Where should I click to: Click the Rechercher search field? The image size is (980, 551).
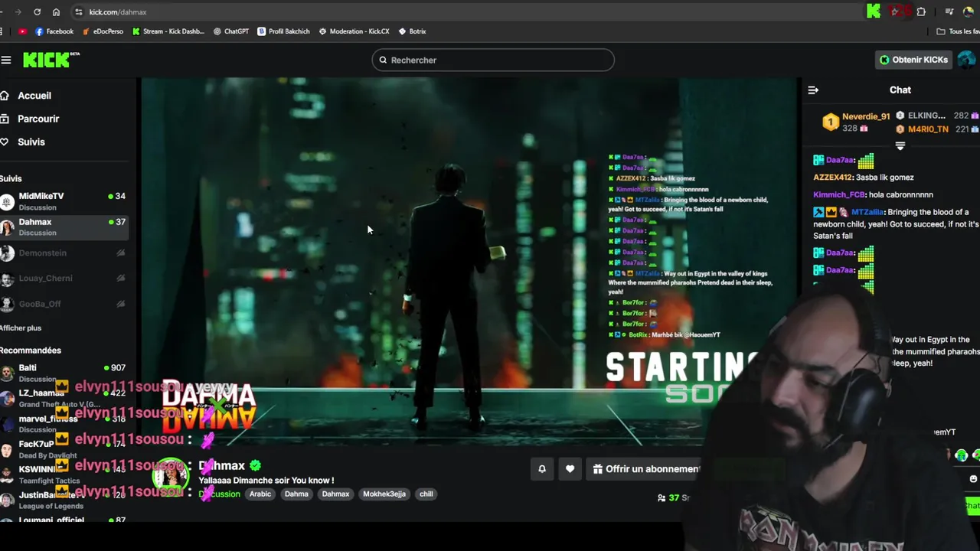(493, 60)
